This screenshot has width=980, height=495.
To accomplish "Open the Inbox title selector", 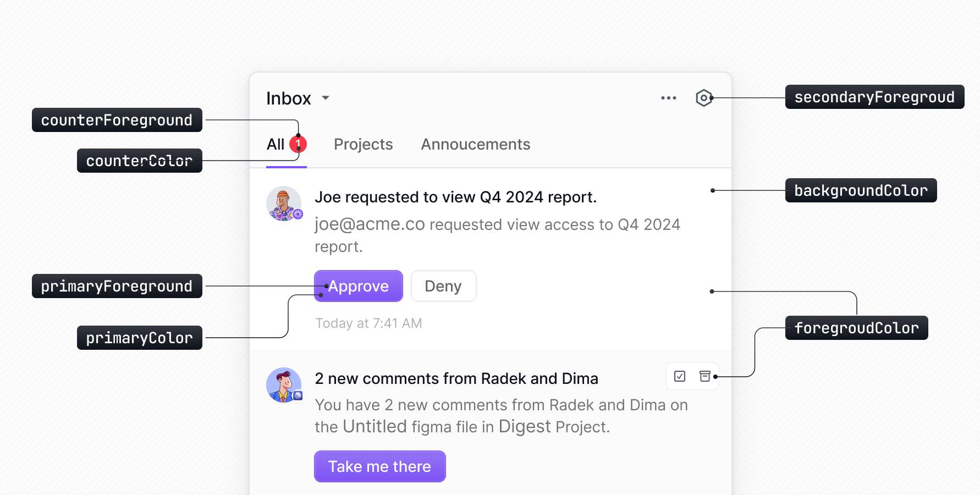I will click(x=289, y=98).
